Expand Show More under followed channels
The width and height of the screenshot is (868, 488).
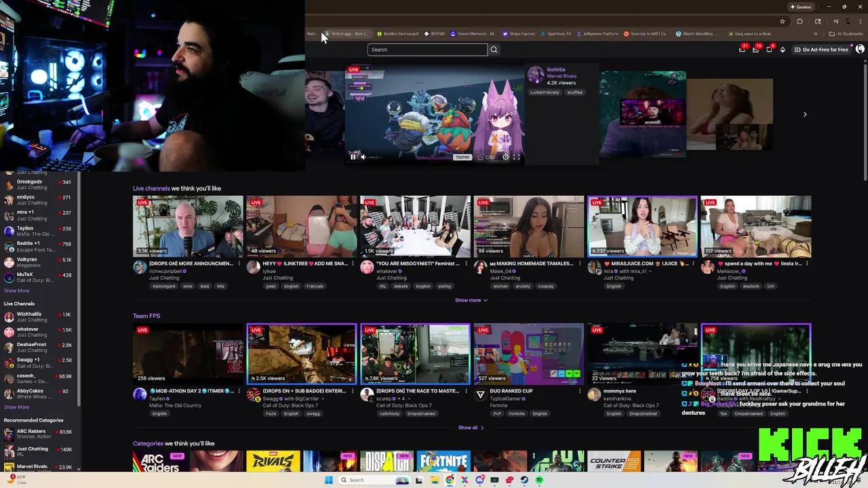point(16,291)
